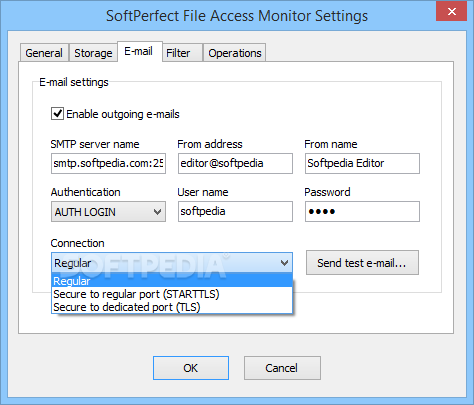Focus the SMTP server name field
Viewport: 474px width, 405px height.
point(108,163)
